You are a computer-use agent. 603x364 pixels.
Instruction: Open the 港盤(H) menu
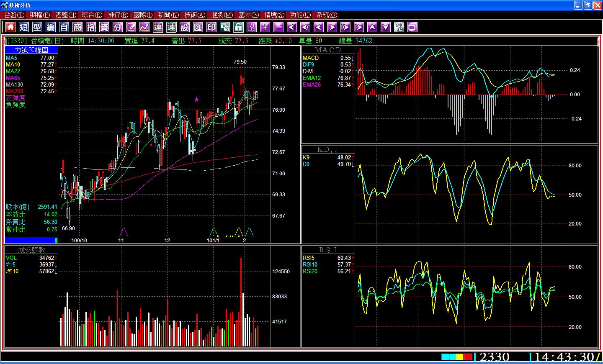tap(66, 15)
